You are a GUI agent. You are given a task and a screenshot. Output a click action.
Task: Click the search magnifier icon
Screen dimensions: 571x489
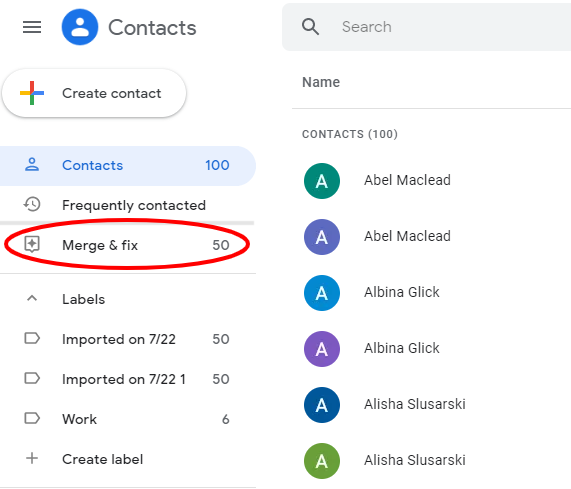(310, 27)
